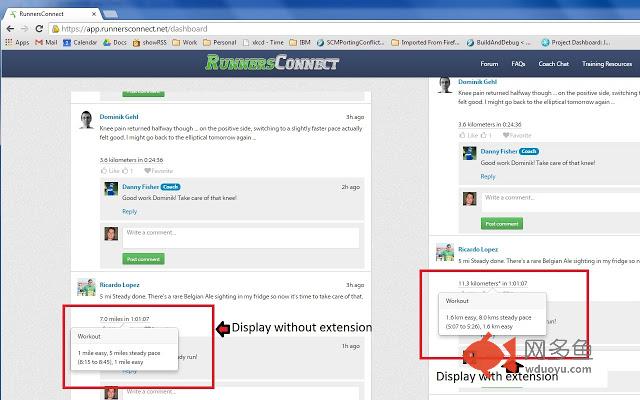This screenshot has height=400, width=640.
Task: Click Post comment under Dominik's left-feed post
Action: pos(143,259)
